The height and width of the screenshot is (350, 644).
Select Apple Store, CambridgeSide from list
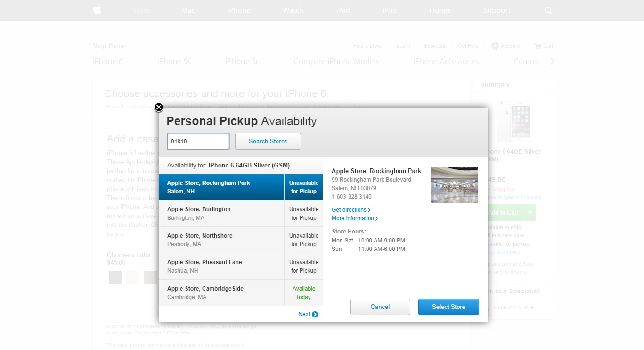coord(221,293)
